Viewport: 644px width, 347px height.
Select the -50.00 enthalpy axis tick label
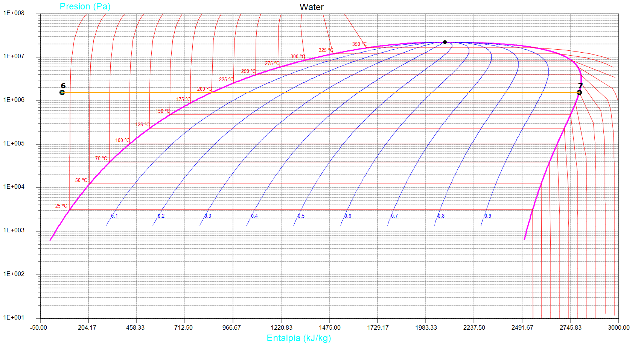39,327
